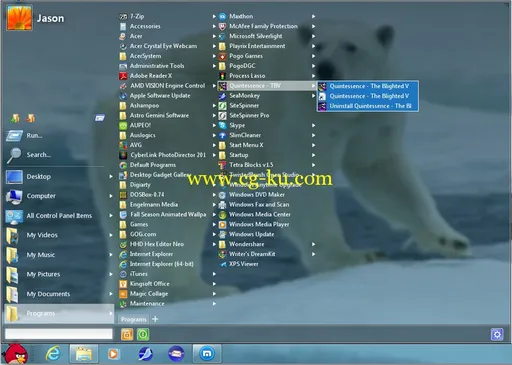Open Start Menu X settings gear
The image size is (512, 365).
(x=497, y=334)
